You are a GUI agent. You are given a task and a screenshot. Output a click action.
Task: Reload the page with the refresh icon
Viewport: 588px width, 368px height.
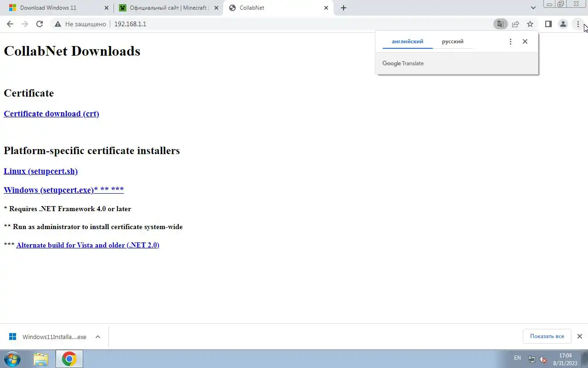coord(40,24)
